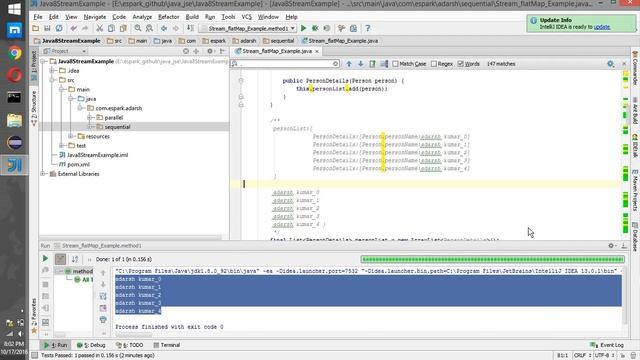The image size is (640, 360).
Task: Click the console horizontal scrollbar
Action: [133, 335]
